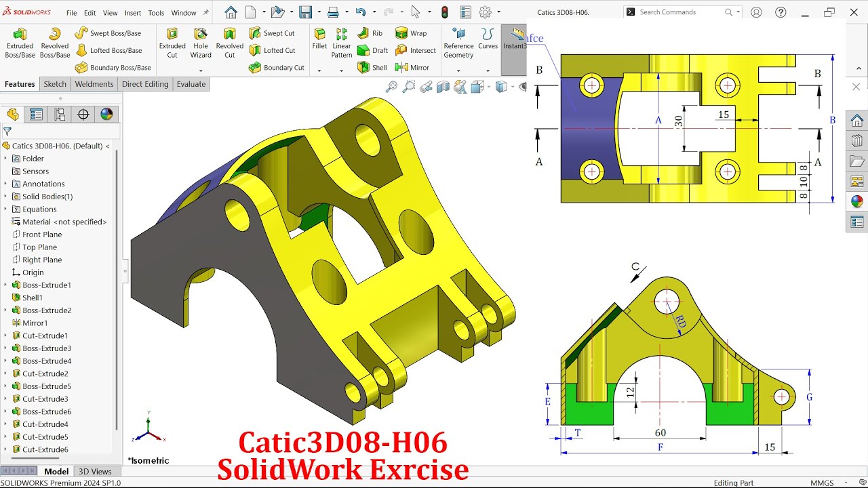Image resolution: width=868 pixels, height=488 pixels.
Task: Switch to the Weldments tab
Action: (x=94, y=84)
